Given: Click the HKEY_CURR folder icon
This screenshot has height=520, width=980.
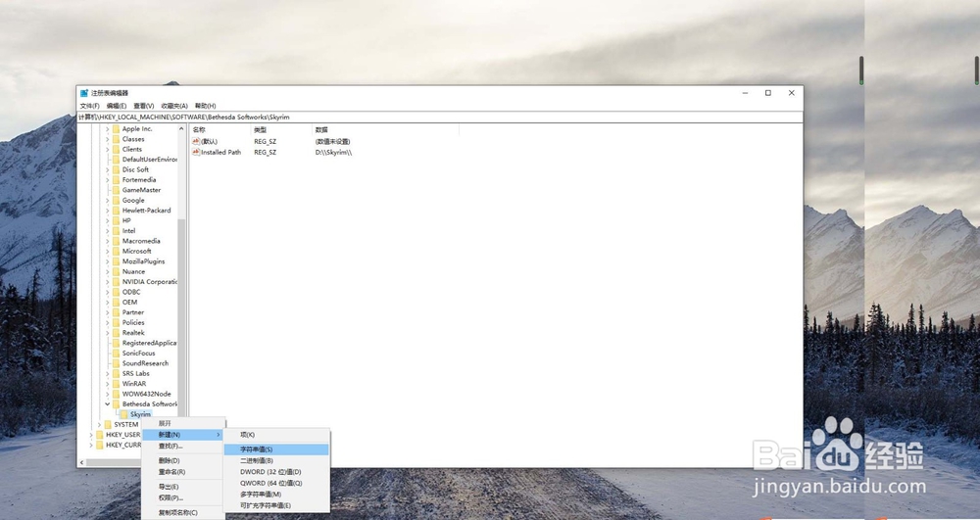Looking at the screenshot, I should 100,446.
